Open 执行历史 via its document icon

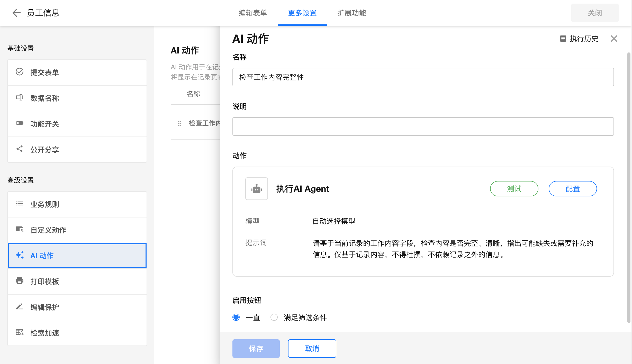563,39
